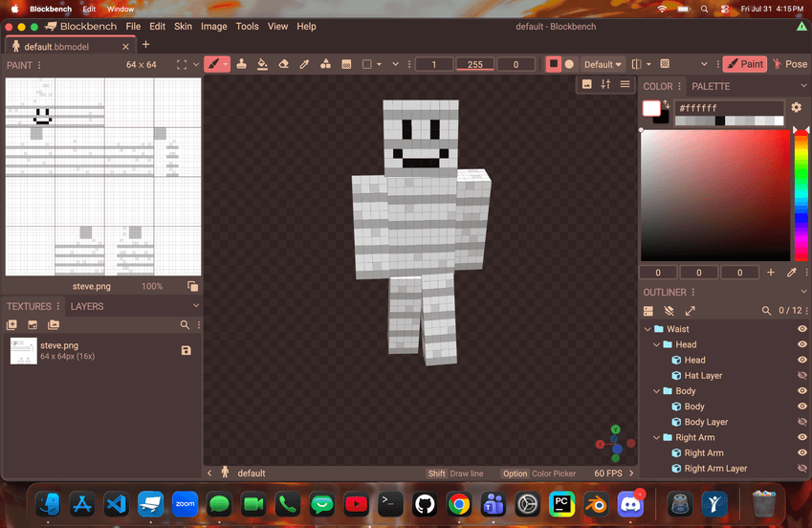
Task: Open the viewport background image icon
Action: [x=586, y=84]
